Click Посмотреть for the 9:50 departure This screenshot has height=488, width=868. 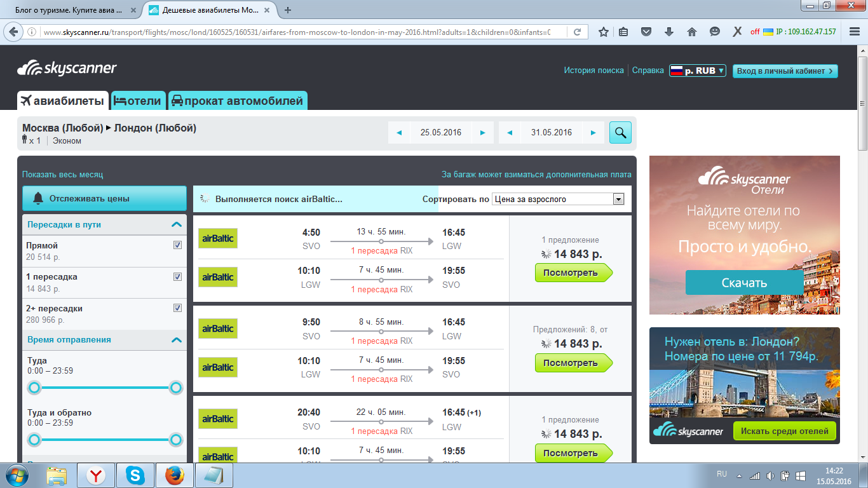(573, 363)
